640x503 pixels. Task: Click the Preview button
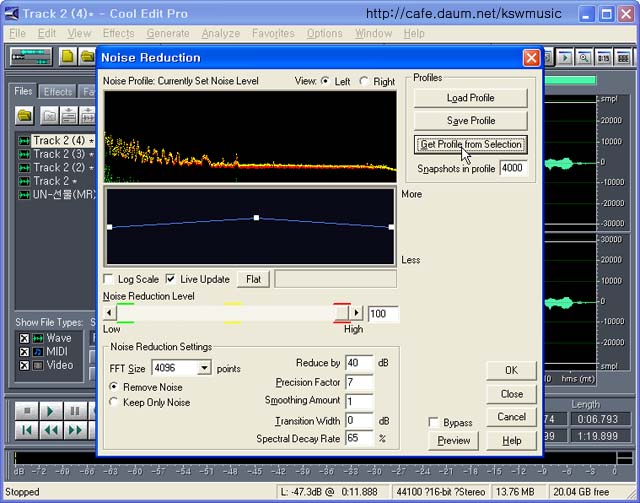(453, 441)
